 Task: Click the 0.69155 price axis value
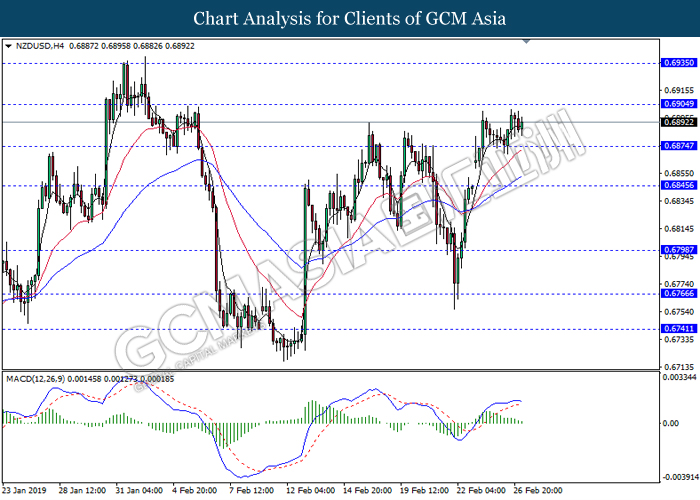679,91
